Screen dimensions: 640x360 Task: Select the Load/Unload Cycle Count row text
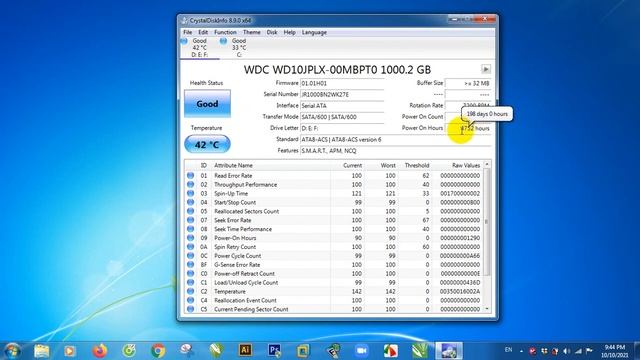point(246,282)
